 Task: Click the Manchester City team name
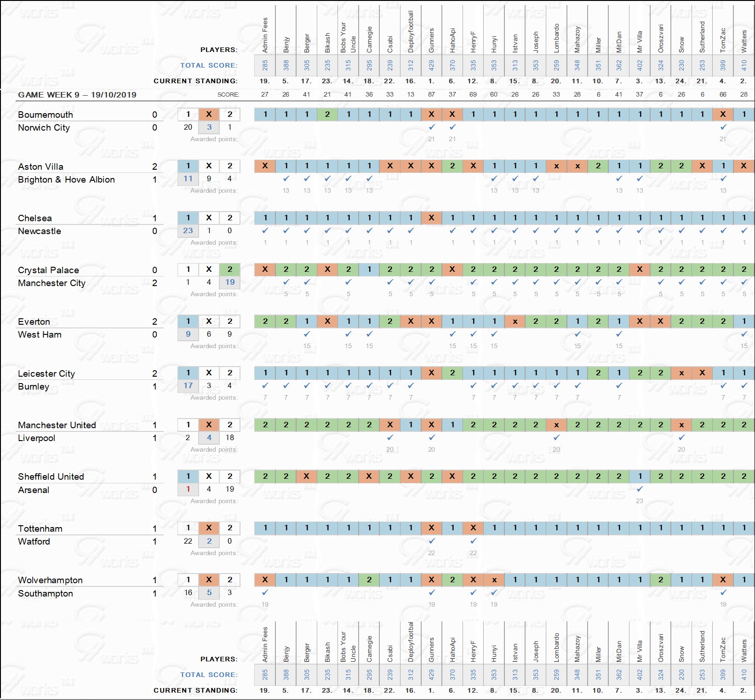point(51,283)
